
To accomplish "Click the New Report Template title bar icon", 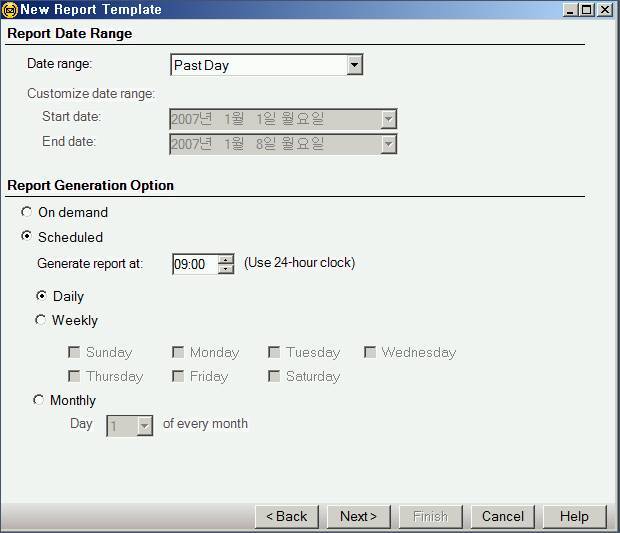I will [x=9, y=9].
